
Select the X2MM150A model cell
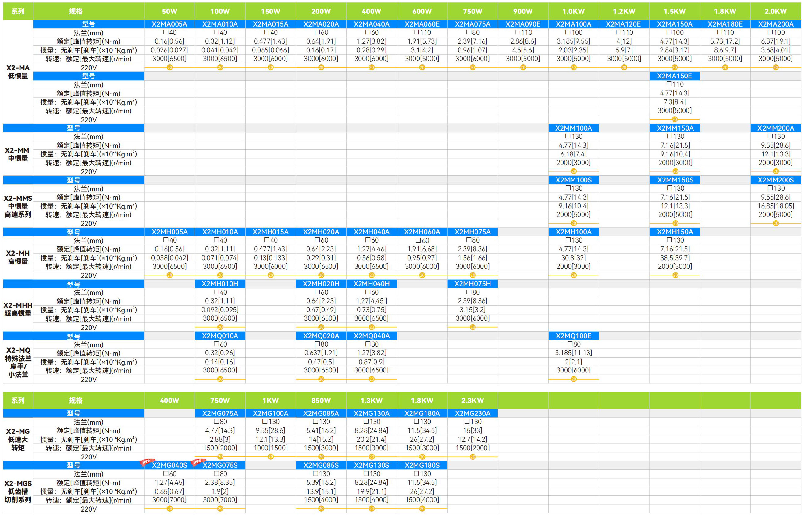(675, 128)
